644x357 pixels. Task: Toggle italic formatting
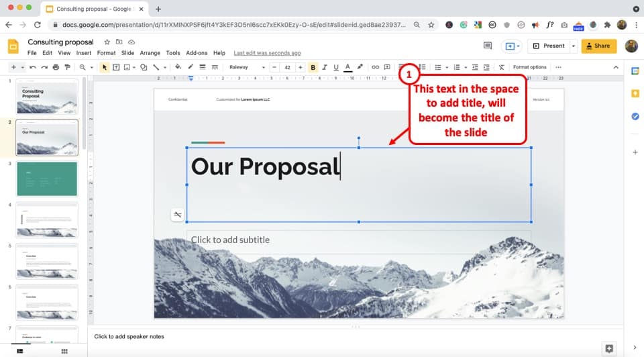click(325, 67)
